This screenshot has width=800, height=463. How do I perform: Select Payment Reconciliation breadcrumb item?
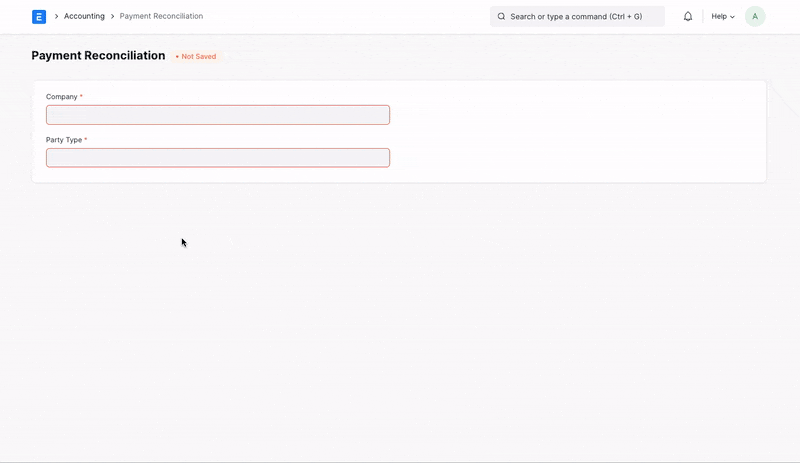pyautogui.click(x=161, y=17)
